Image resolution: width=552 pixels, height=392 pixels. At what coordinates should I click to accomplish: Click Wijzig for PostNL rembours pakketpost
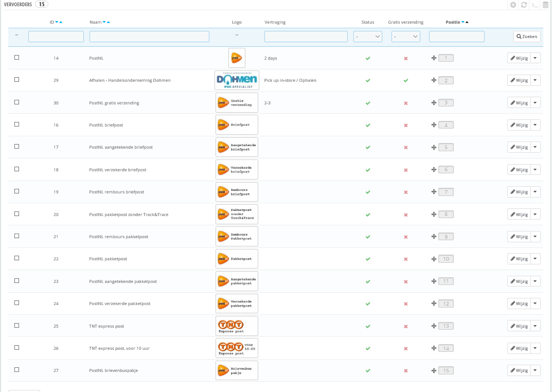tap(519, 237)
